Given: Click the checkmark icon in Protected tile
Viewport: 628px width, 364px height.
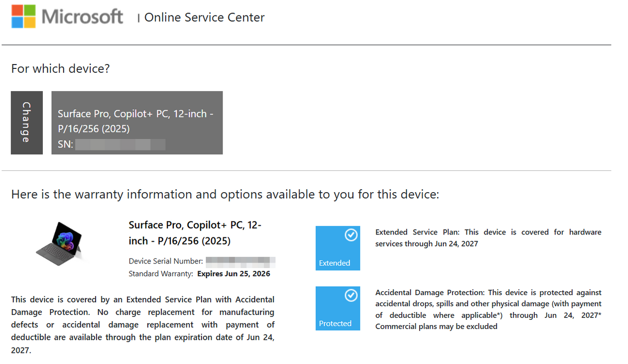Looking at the screenshot, I should coord(351,295).
